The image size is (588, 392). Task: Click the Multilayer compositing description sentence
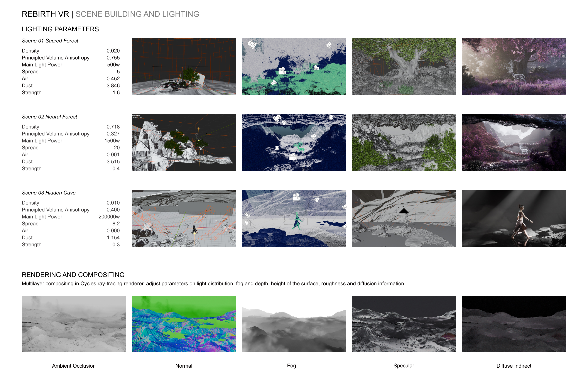pos(213,284)
